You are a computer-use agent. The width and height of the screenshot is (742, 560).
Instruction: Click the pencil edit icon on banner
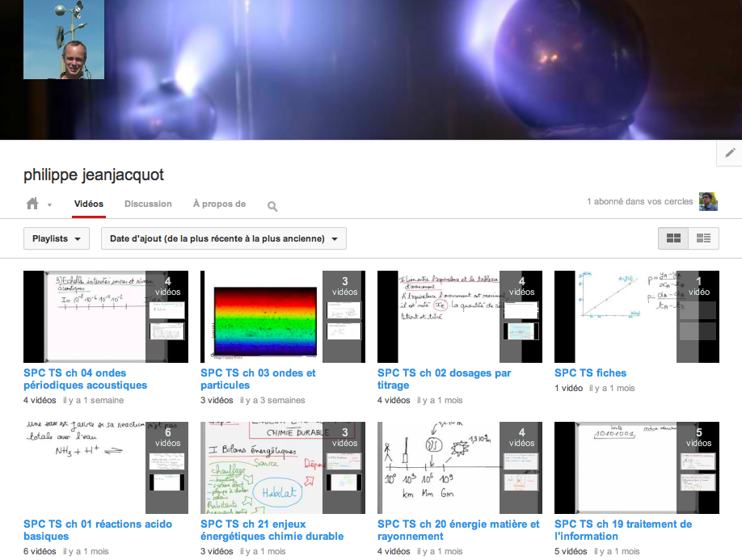point(730,153)
